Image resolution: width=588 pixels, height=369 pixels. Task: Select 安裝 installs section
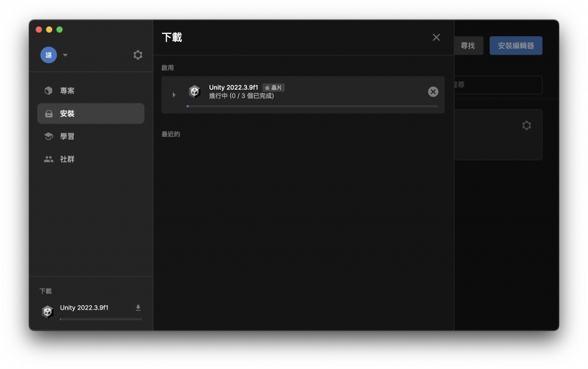tap(91, 113)
